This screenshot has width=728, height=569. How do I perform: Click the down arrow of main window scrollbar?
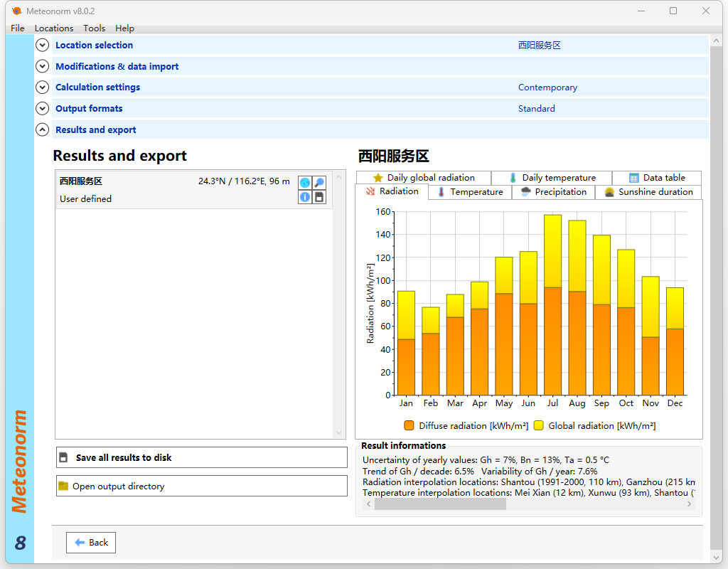(716, 556)
